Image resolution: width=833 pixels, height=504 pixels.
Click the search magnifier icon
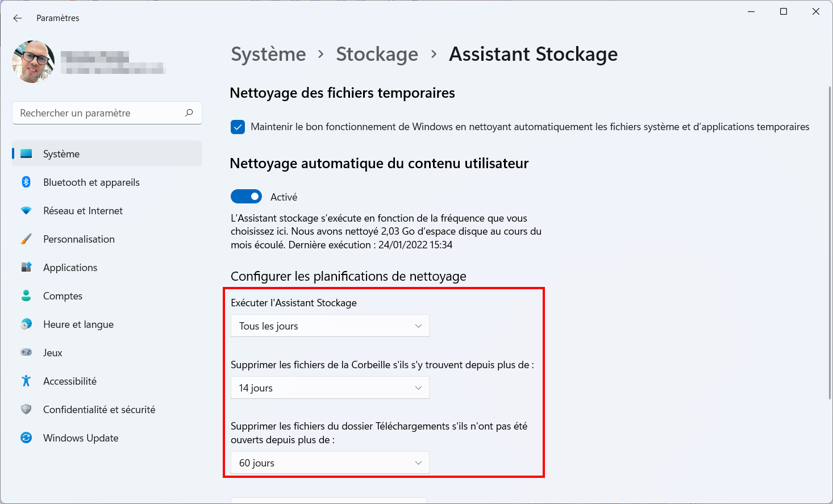189,113
